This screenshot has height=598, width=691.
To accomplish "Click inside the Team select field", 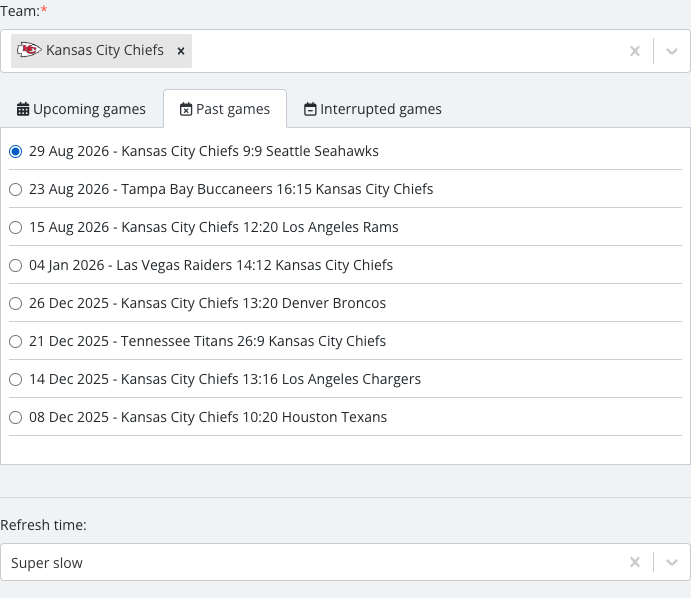I will (x=345, y=51).
